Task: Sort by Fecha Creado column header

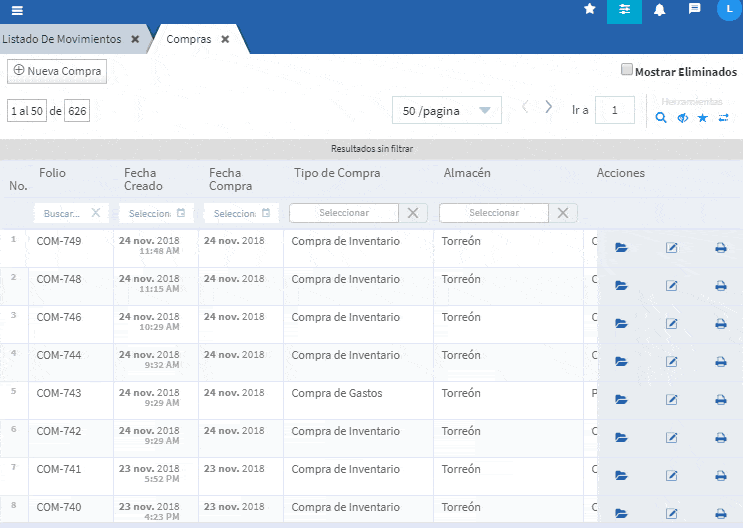Action: click(x=143, y=179)
